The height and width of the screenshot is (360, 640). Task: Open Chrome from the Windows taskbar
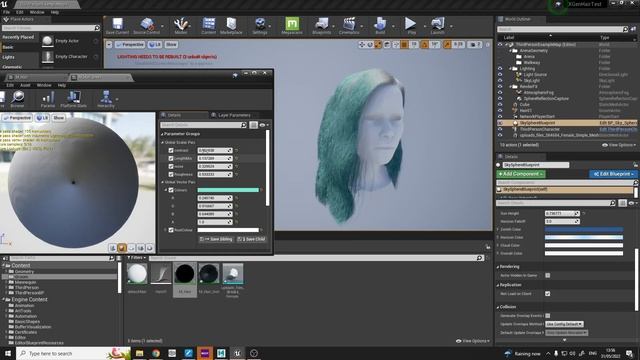156,353
